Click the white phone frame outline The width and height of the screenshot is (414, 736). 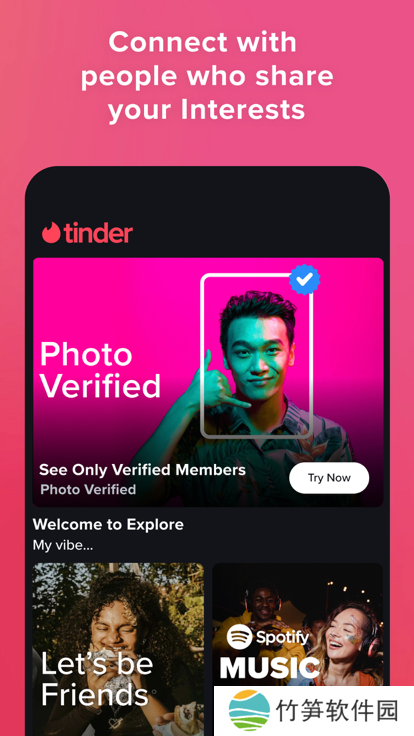tap(257, 356)
